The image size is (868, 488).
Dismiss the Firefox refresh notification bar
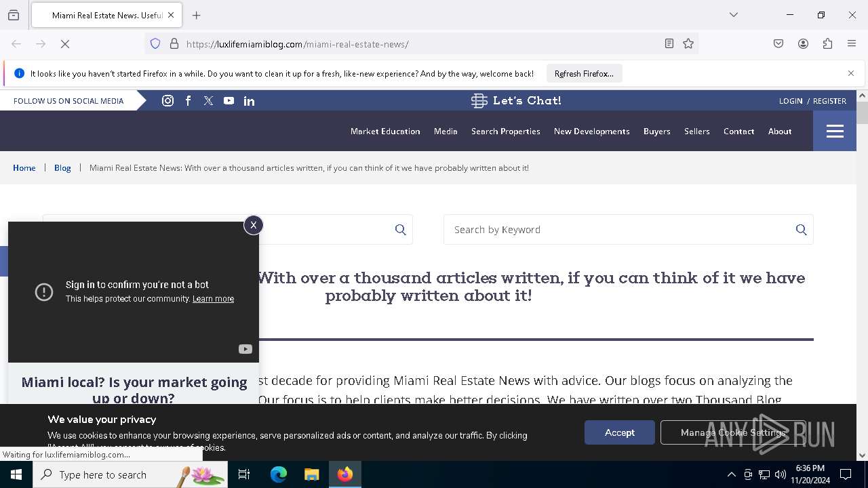(x=851, y=73)
